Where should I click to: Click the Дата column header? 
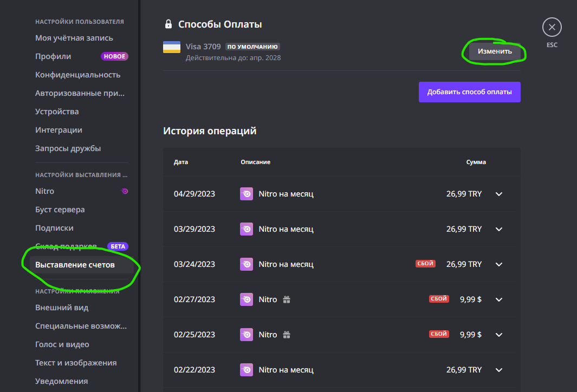pos(180,162)
